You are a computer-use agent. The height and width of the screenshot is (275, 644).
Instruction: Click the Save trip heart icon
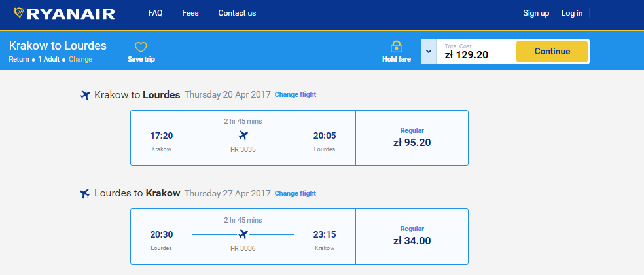[141, 47]
